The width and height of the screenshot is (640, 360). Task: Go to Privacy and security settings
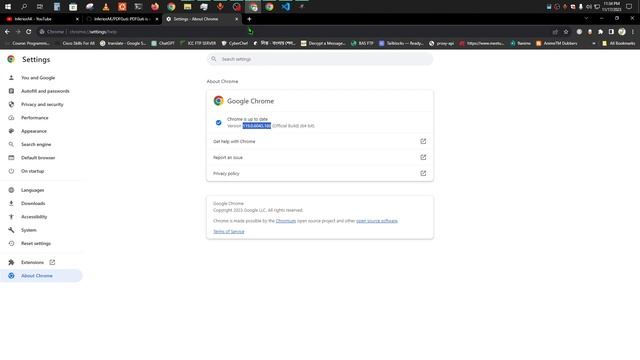click(42, 104)
